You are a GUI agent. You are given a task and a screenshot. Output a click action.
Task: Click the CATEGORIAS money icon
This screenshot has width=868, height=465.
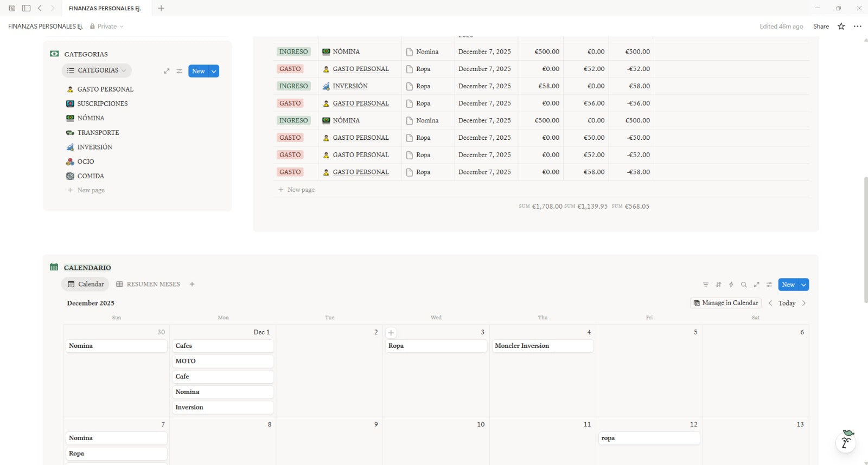(x=54, y=54)
